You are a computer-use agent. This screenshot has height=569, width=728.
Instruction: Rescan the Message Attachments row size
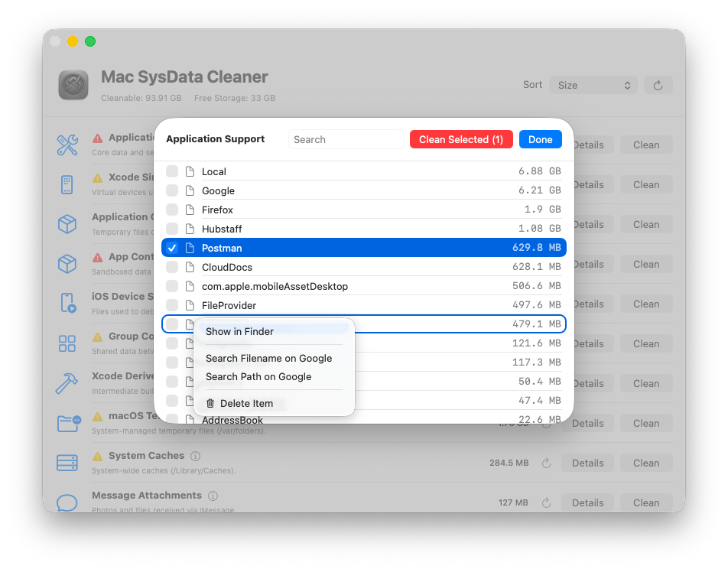(x=547, y=503)
